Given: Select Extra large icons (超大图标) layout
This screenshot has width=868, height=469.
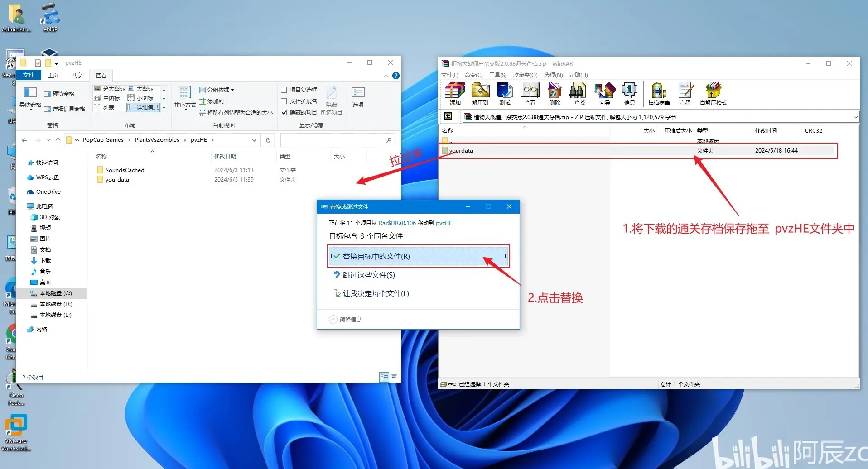Looking at the screenshot, I should [109, 88].
